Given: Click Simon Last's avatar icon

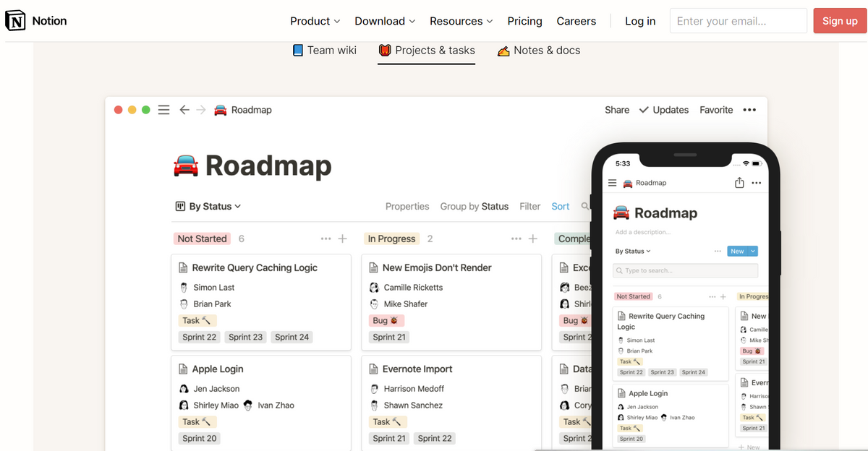Looking at the screenshot, I should point(184,287).
